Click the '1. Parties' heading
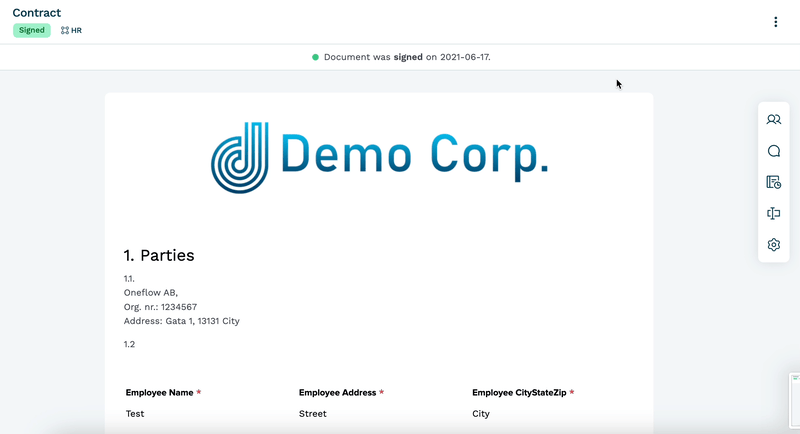800x434 pixels. [159, 255]
